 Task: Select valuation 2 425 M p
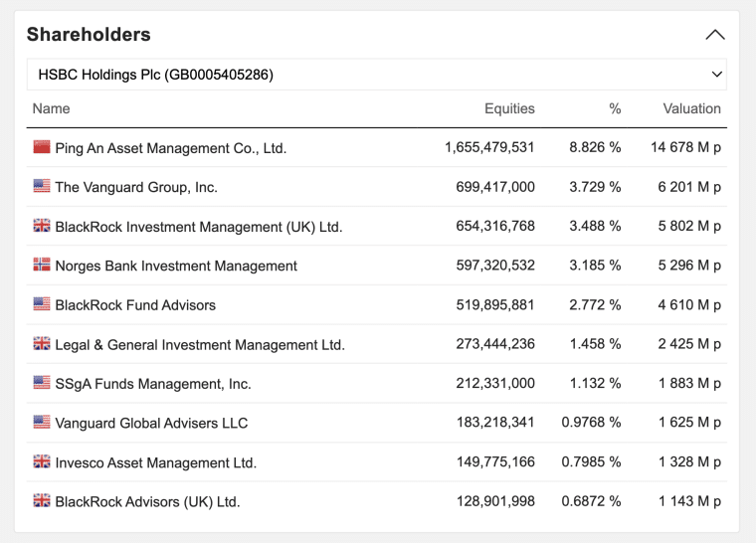tap(689, 344)
